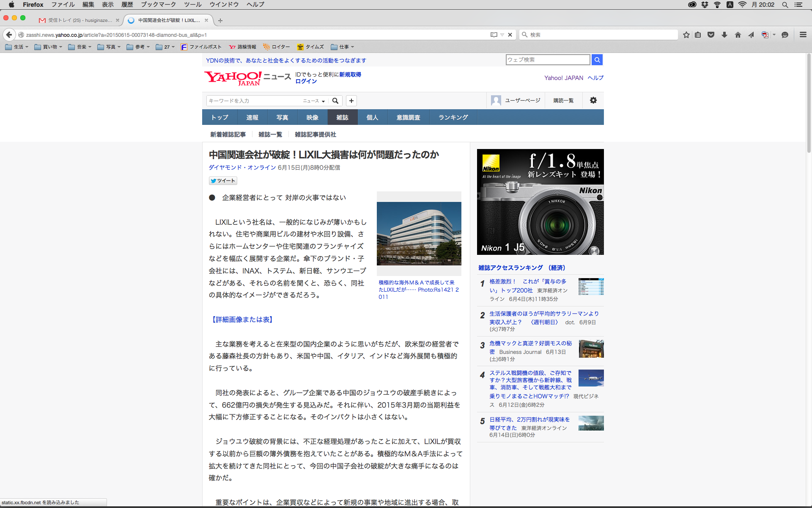The width and height of the screenshot is (812, 508).
Task: Stop page loading with the X button
Action: 510,35
